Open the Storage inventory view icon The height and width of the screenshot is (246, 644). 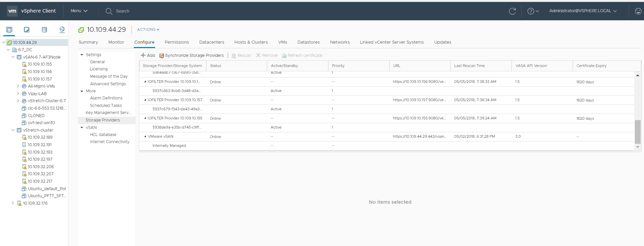point(44,30)
